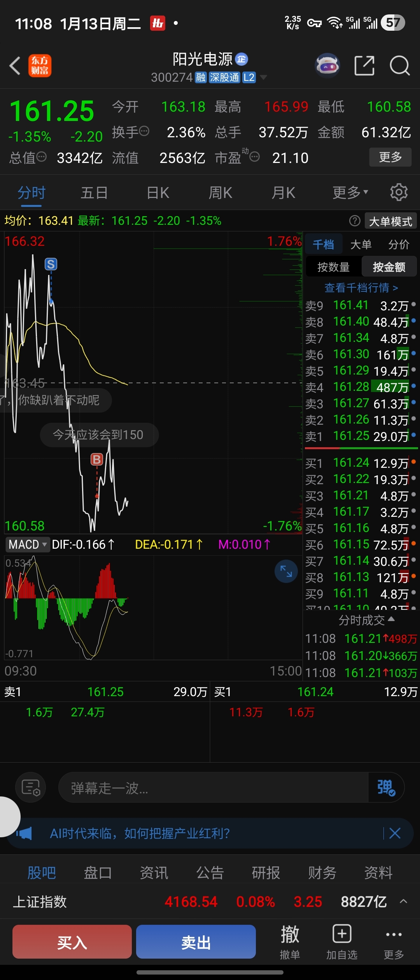Select 买8 161.13 order row
This screenshot has width=420, height=980.
point(361,577)
